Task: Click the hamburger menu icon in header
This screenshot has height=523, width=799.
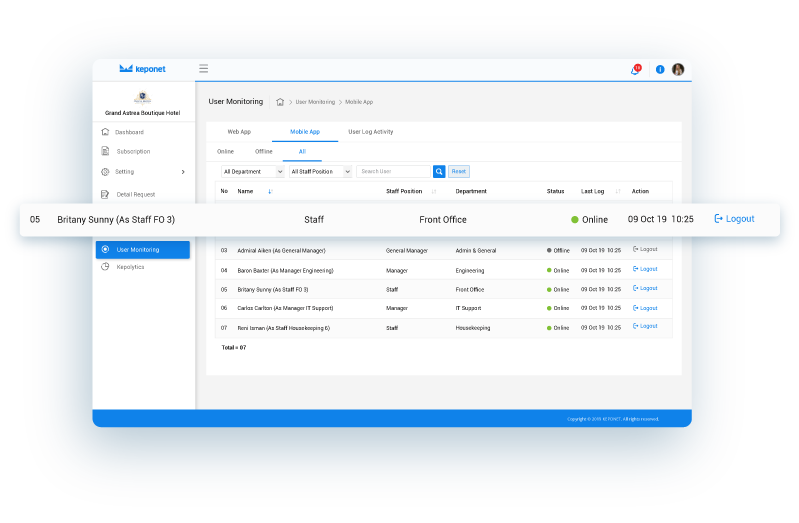Action: coord(203,69)
